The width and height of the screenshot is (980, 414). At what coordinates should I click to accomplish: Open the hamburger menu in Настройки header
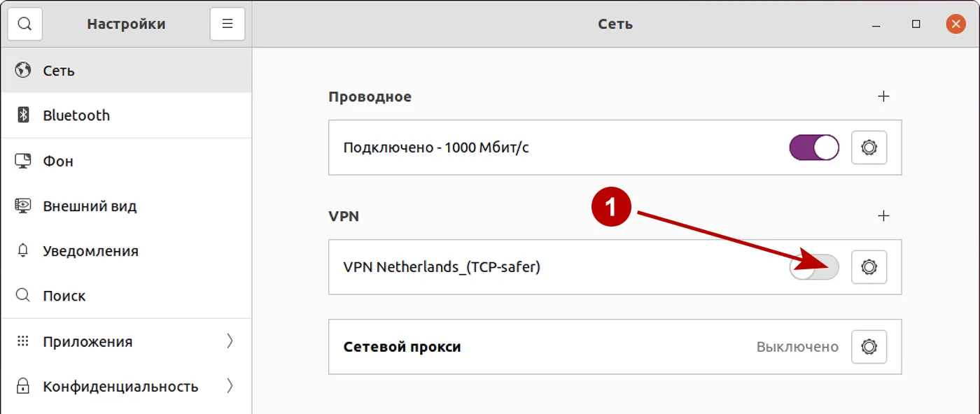point(227,23)
